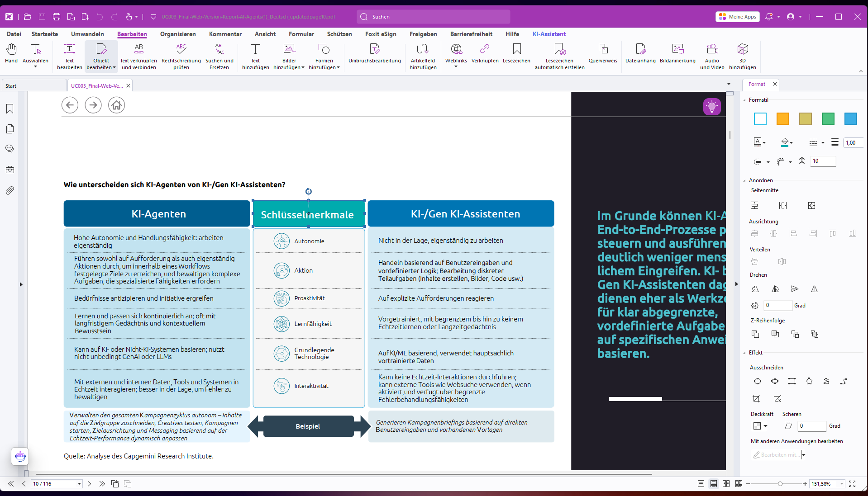Add a Dateianhang file attachment
The width and height of the screenshot is (868, 496).
click(640, 53)
